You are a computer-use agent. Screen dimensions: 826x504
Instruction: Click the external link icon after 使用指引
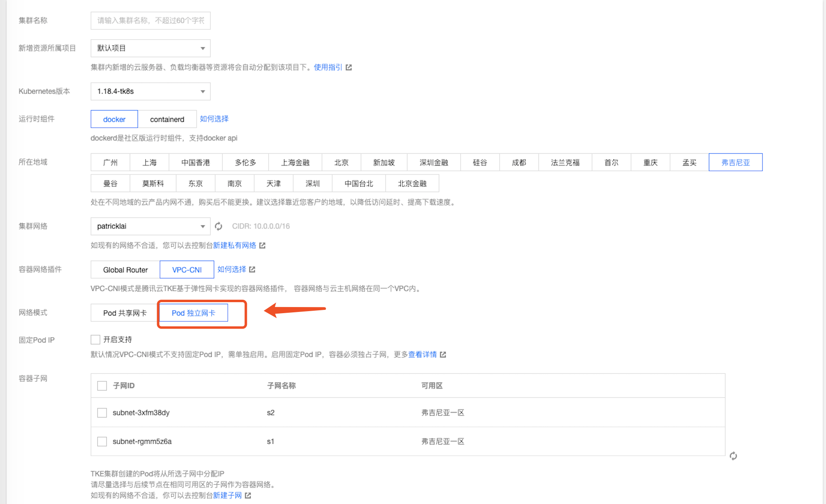[x=349, y=67]
